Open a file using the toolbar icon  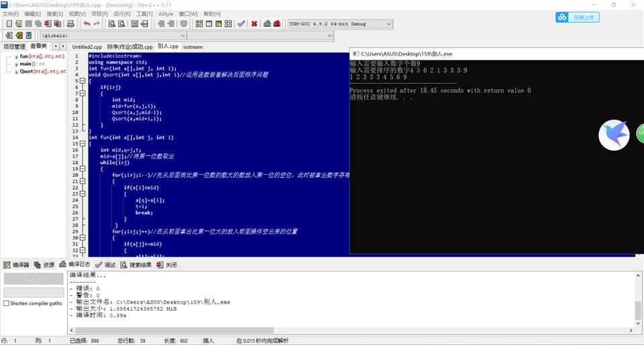[19, 24]
